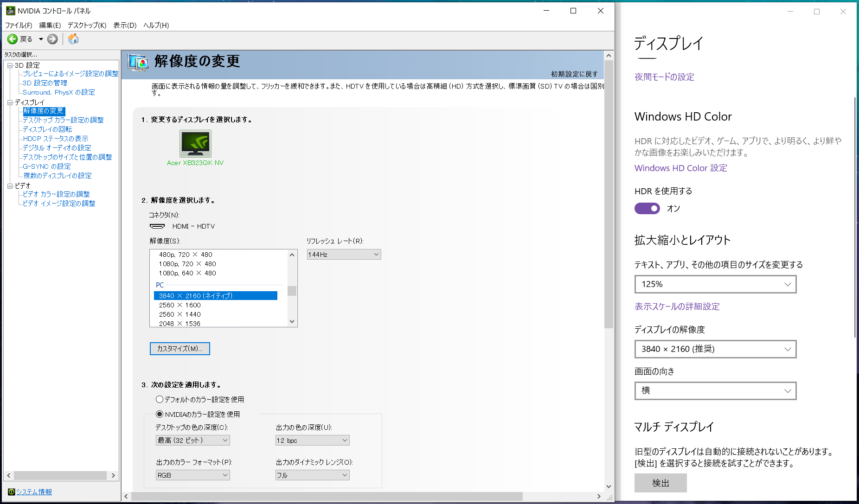Open Surround, PhysX の設定

click(59, 92)
